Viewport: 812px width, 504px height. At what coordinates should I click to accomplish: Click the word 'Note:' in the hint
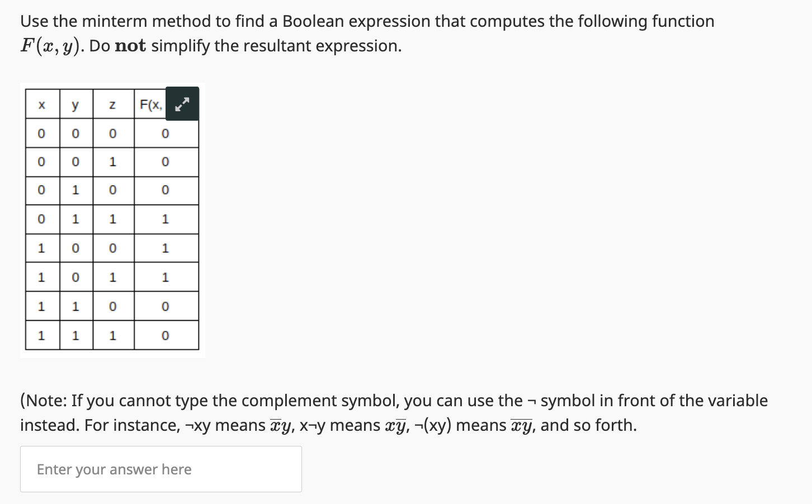click(x=46, y=401)
